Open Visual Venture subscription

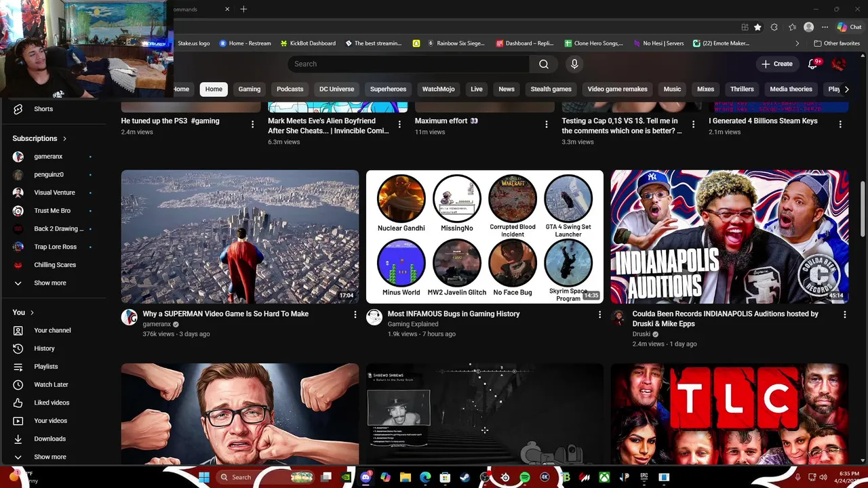coord(54,192)
